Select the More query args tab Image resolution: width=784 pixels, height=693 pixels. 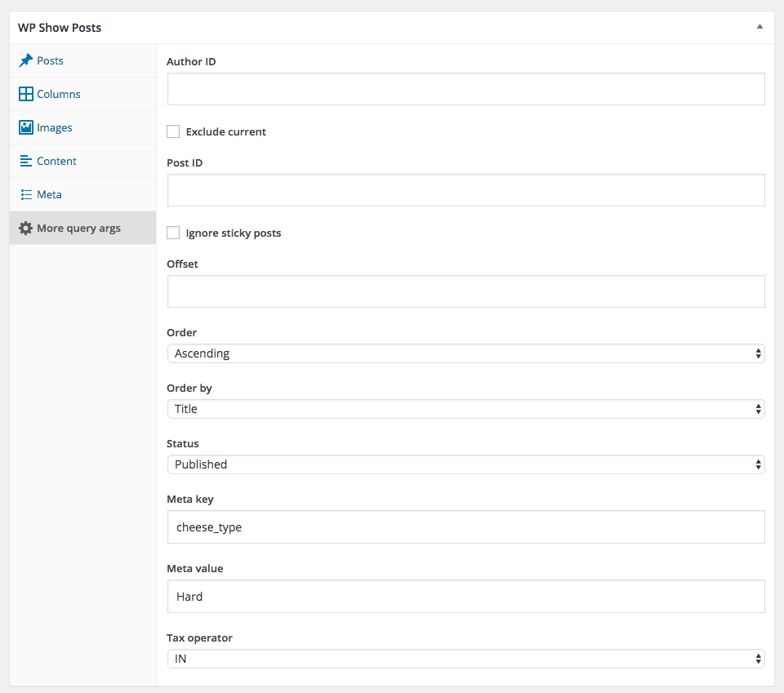(x=82, y=228)
